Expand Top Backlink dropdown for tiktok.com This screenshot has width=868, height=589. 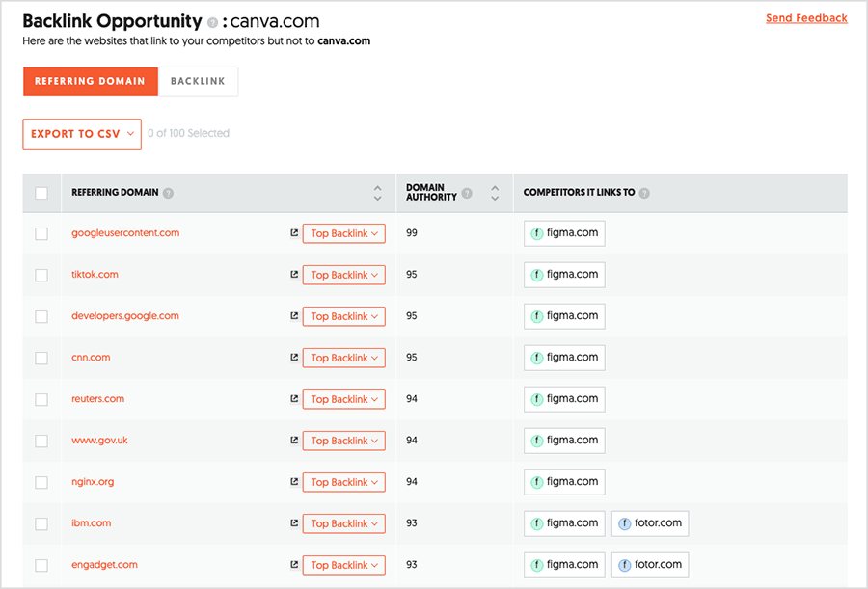(343, 275)
